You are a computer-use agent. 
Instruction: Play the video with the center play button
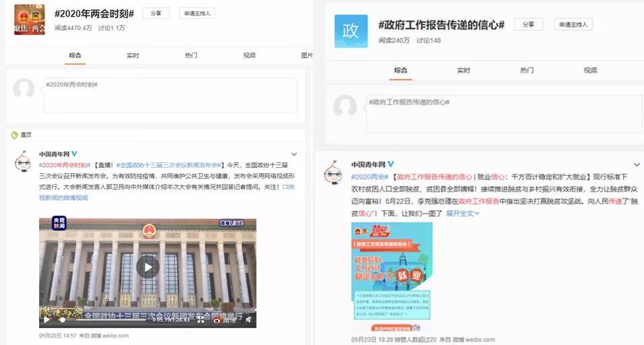coord(147,267)
